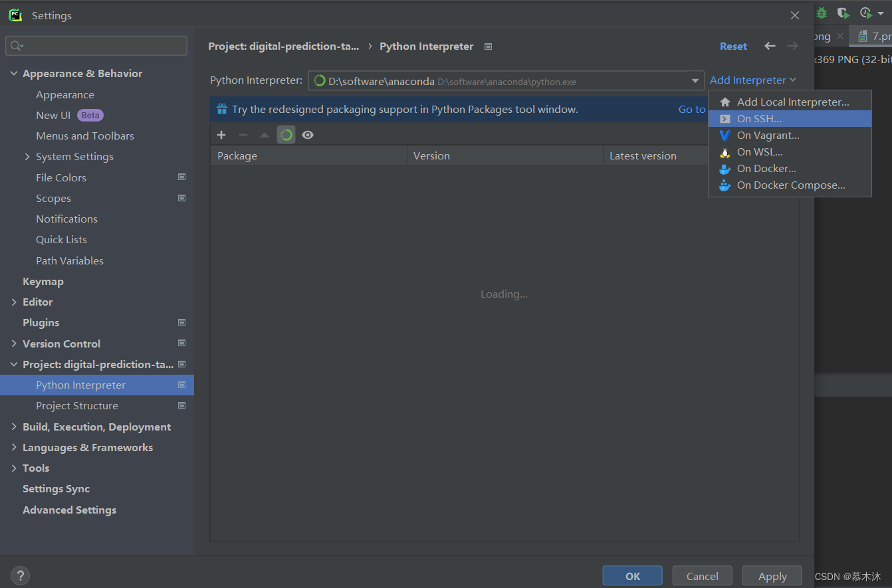Choose On WSL from interpreter menu
This screenshot has width=892, height=588.
click(790, 152)
